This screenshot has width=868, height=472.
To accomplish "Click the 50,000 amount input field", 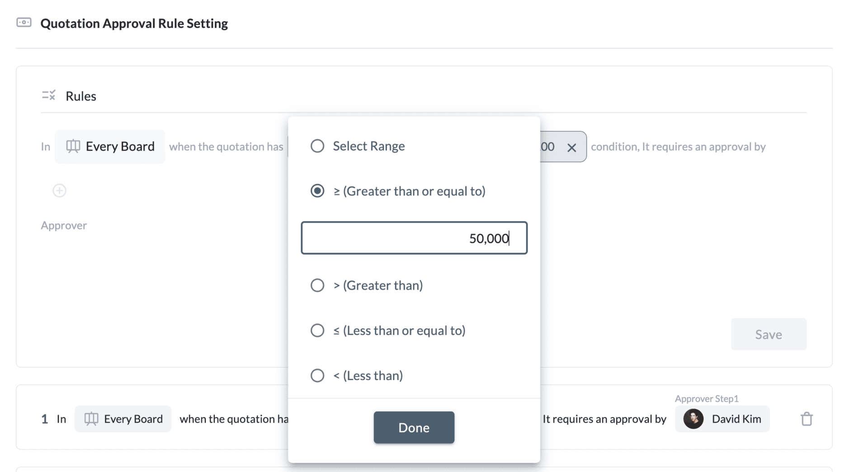I will click(x=414, y=238).
